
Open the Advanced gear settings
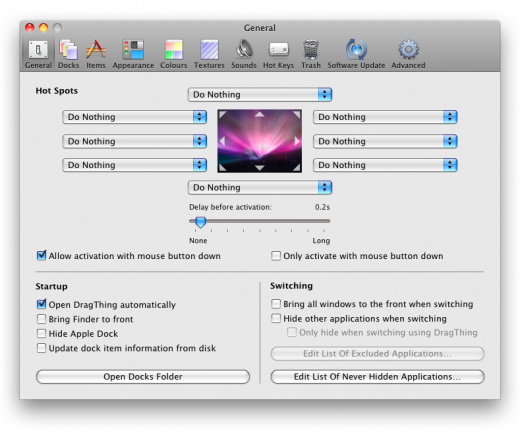click(408, 54)
